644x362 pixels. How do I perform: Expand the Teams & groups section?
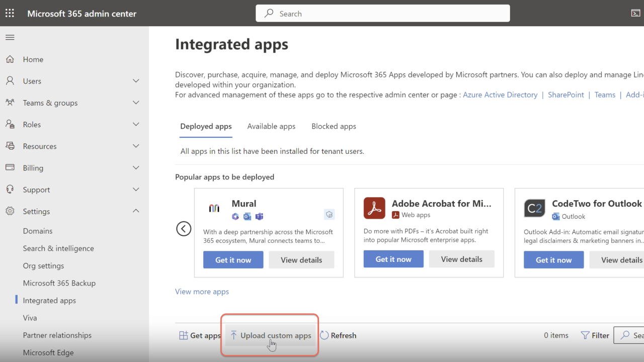click(x=135, y=103)
